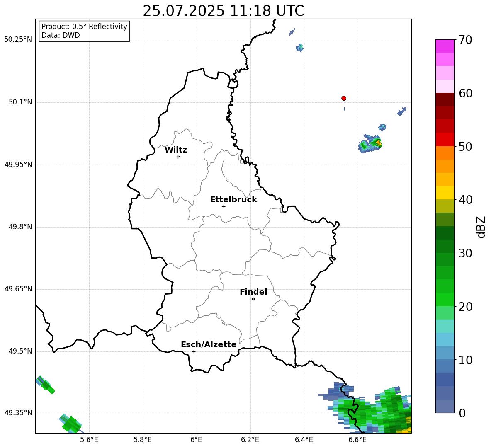491x448 pixels.
Task: Click the 50.1°N latitude label
Action: (20, 102)
